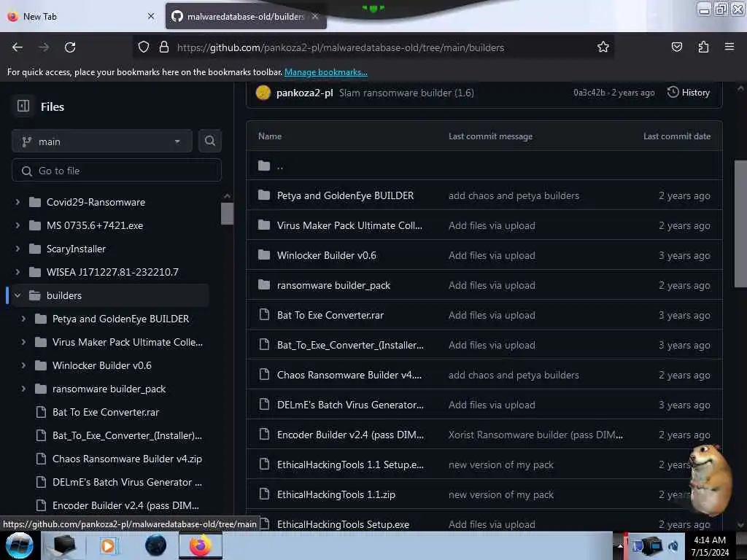Click the Winlocker Builder v0.6 folder icon in list

[264, 255]
